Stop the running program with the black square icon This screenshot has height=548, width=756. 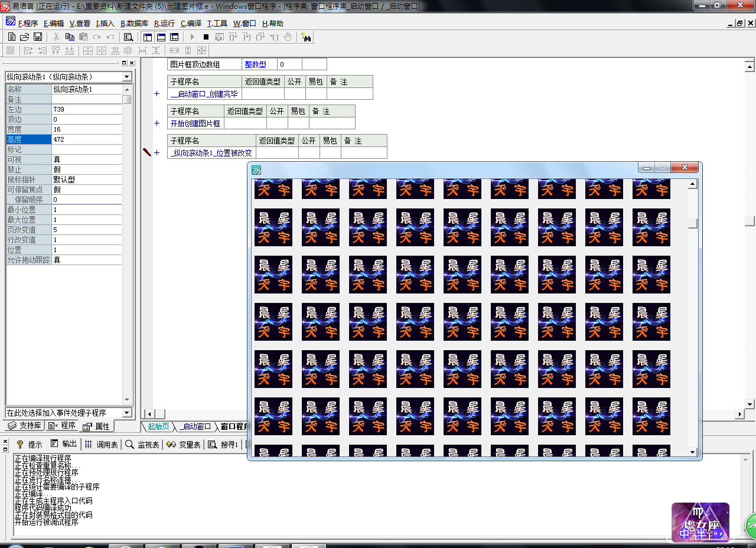point(206,37)
